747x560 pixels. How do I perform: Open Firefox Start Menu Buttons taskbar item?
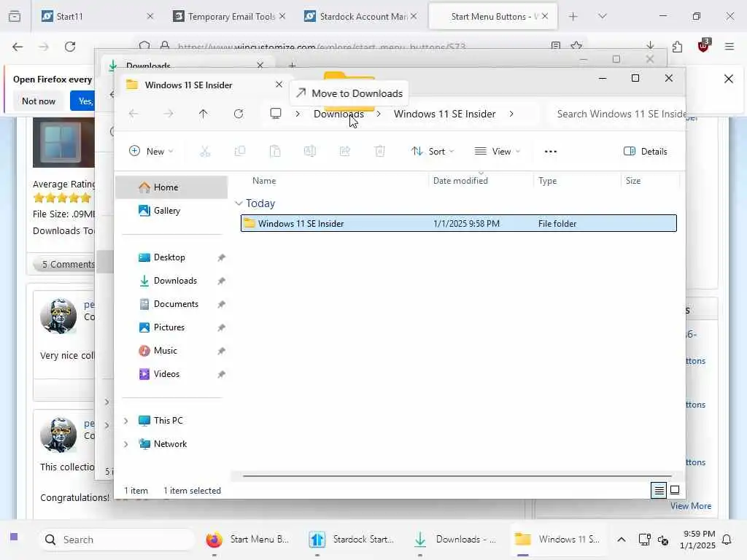(x=249, y=540)
